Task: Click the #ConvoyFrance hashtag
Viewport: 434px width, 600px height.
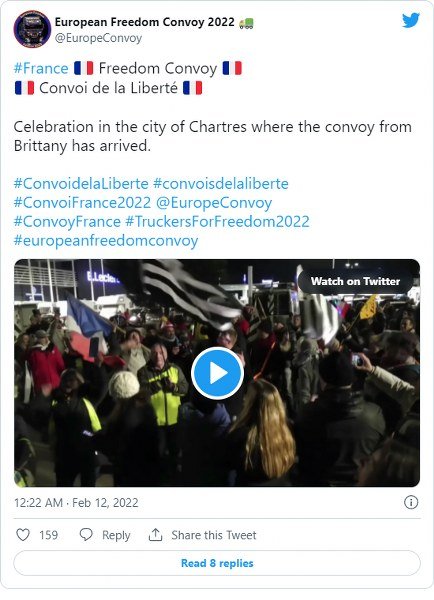Action: point(67,222)
